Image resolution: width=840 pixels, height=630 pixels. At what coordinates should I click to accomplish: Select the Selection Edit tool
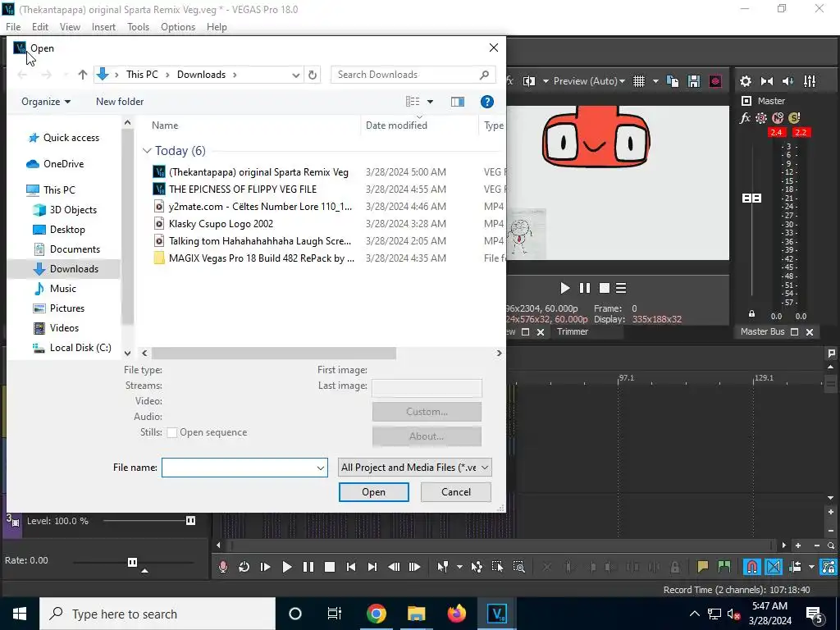click(x=497, y=567)
